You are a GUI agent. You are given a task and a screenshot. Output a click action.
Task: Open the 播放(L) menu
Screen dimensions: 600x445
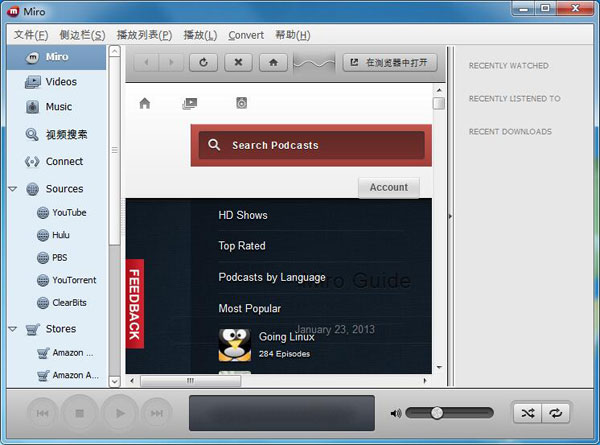coord(200,35)
